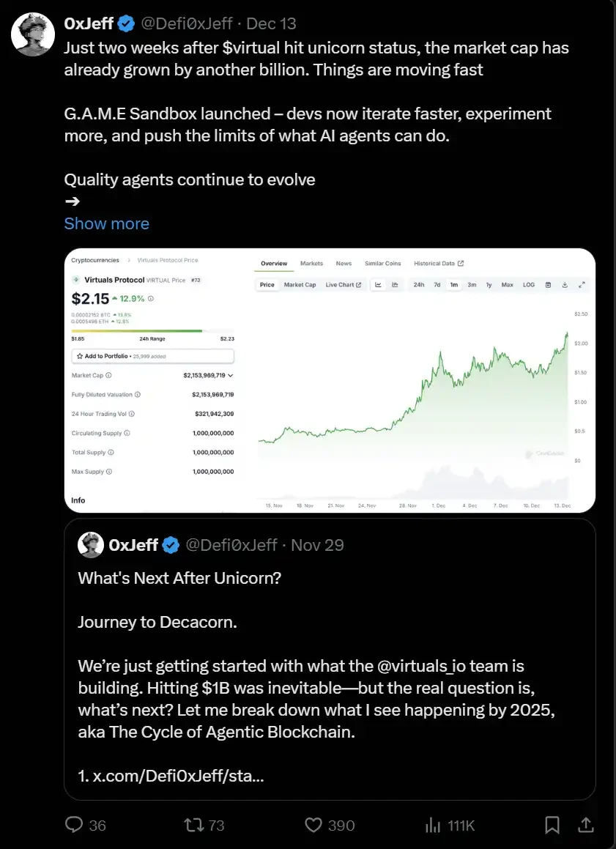616x849 pixels.
Task: Click the chart's download icon
Action: pos(565,285)
